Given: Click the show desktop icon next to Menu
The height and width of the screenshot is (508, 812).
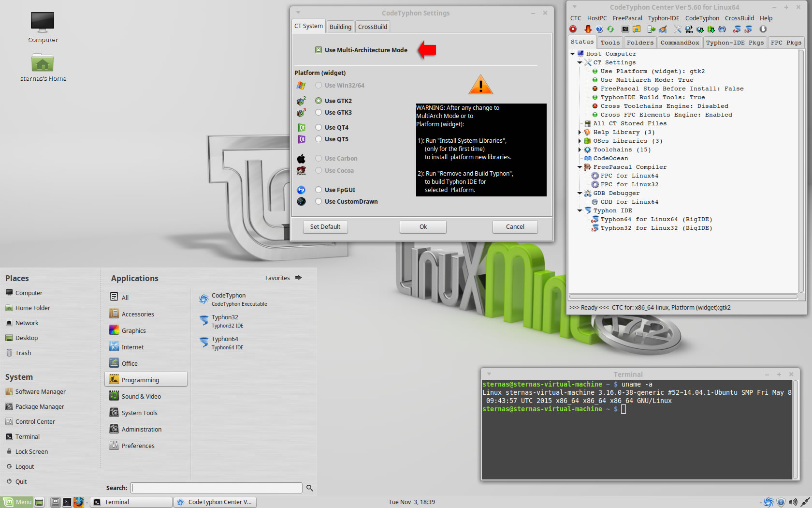Looking at the screenshot, I should 40,502.
